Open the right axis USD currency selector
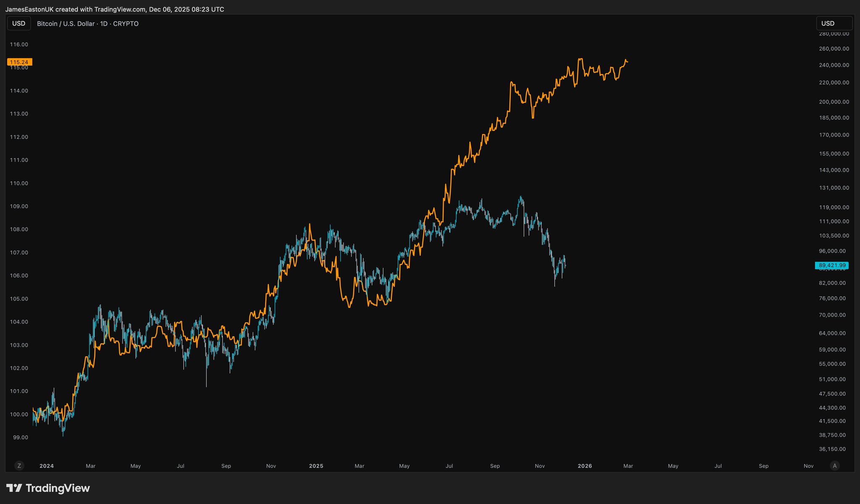This screenshot has height=504, width=860. click(834, 24)
